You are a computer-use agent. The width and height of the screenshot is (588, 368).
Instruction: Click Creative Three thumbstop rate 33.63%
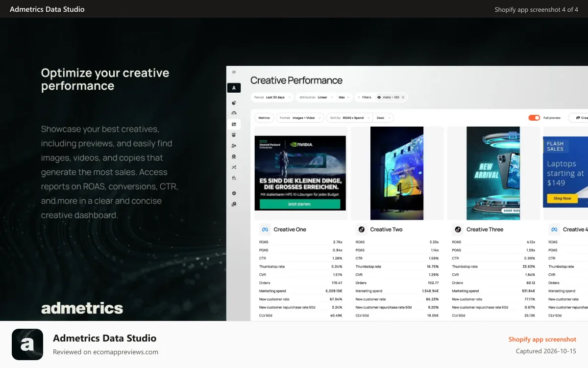(529, 266)
